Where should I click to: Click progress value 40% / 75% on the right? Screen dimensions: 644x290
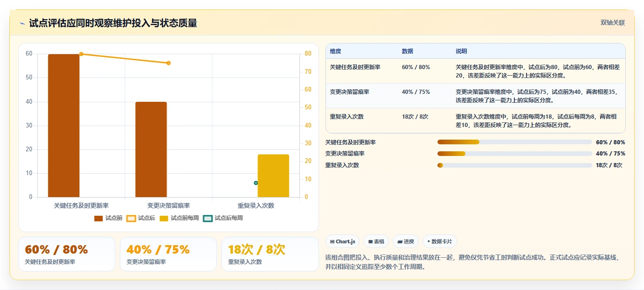click(x=610, y=154)
